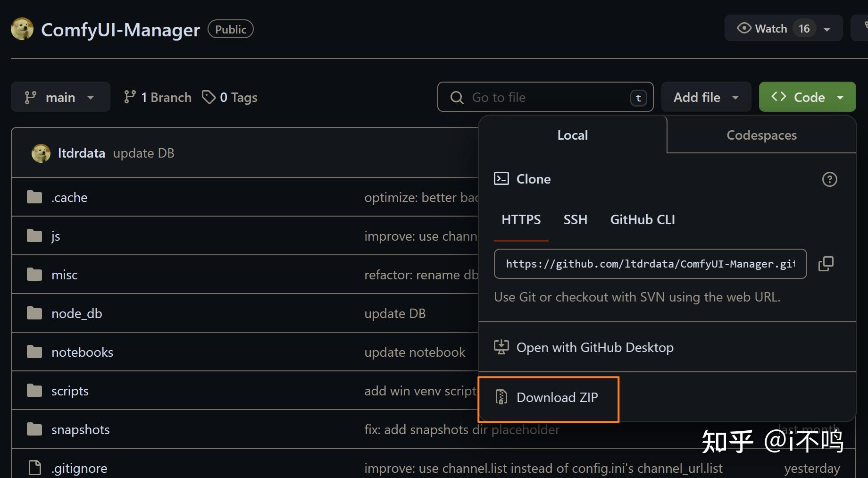Copy the HTTPS clone URL to clipboard
Viewport: 868px width, 478px height.
pos(826,264)
